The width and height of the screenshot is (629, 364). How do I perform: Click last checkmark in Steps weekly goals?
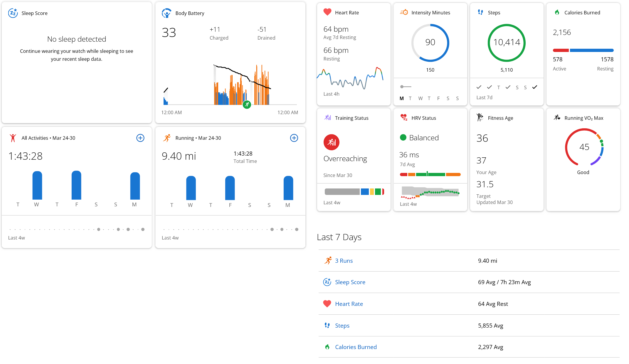(535, 87)
